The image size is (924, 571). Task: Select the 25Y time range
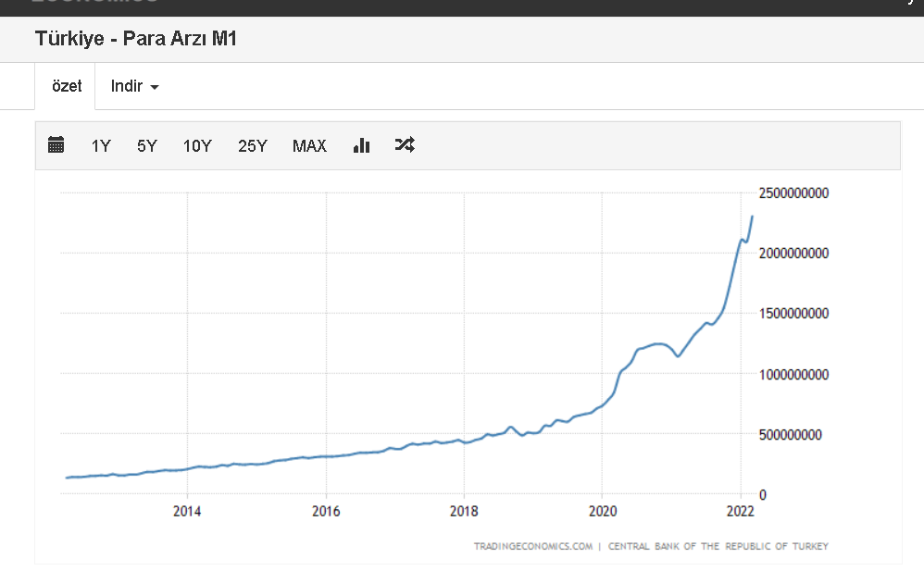click(252, 145)
